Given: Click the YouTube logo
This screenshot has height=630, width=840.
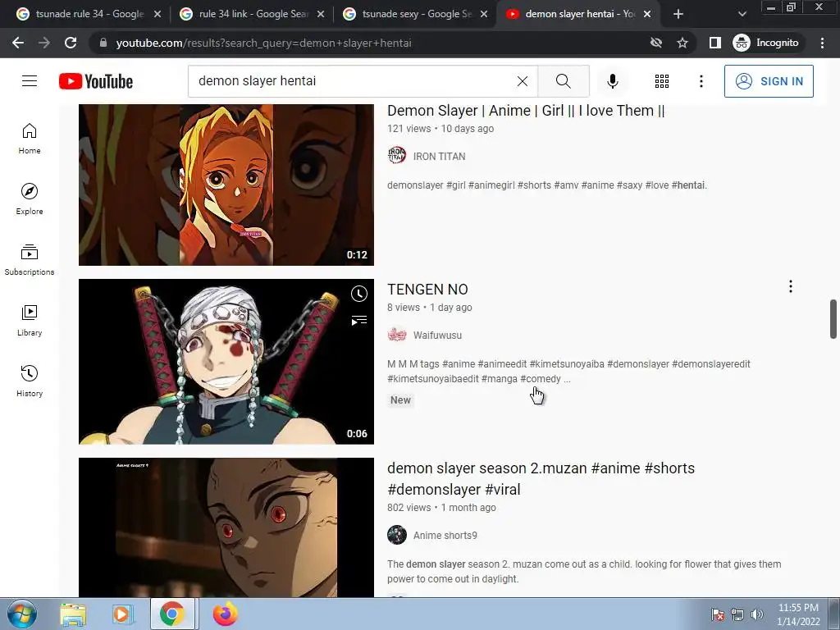Looking at the screenshot, I should tap(96, 81).
